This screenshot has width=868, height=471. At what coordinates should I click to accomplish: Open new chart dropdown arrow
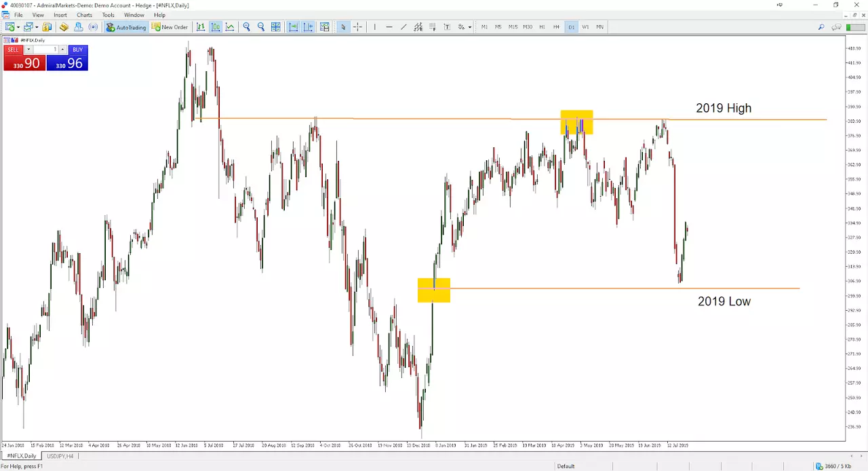coord(18,27)
